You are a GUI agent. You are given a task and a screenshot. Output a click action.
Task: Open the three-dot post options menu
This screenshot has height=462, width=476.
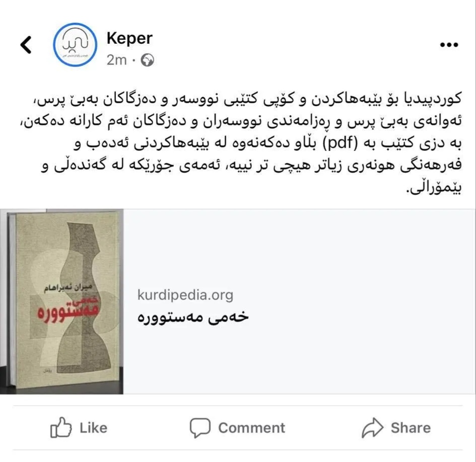[x=449, y=45]
